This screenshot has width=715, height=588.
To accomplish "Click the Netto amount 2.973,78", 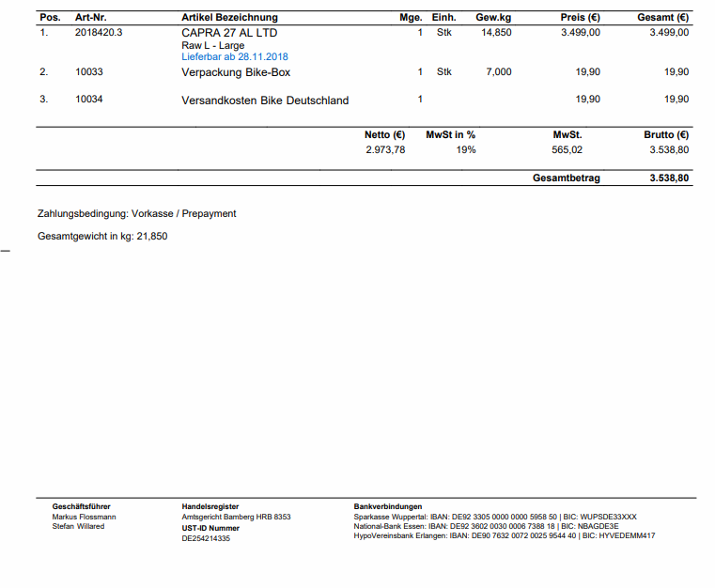I will 385,149.
